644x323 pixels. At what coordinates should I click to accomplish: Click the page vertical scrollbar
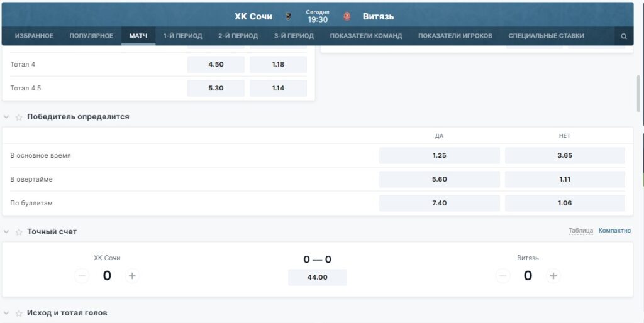[638, 93]
